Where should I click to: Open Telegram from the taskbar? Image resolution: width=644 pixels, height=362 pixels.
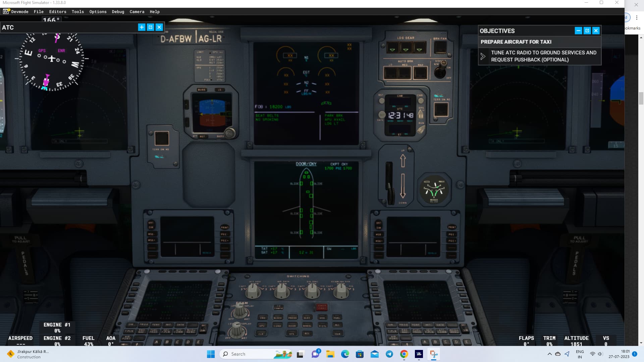tap(389, 354)
